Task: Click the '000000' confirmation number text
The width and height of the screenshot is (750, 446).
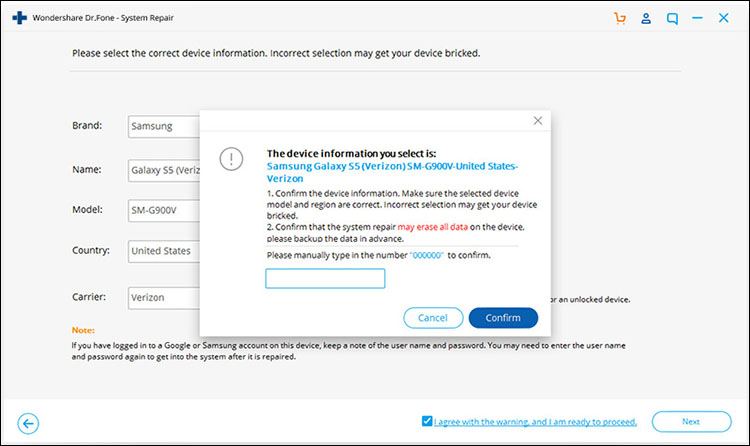Action: (x=427, y=256)
